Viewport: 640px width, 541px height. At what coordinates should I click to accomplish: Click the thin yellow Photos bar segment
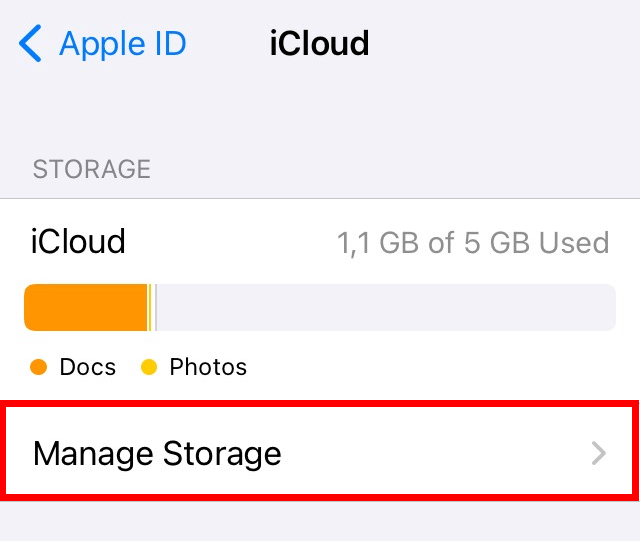pos(149,307)
